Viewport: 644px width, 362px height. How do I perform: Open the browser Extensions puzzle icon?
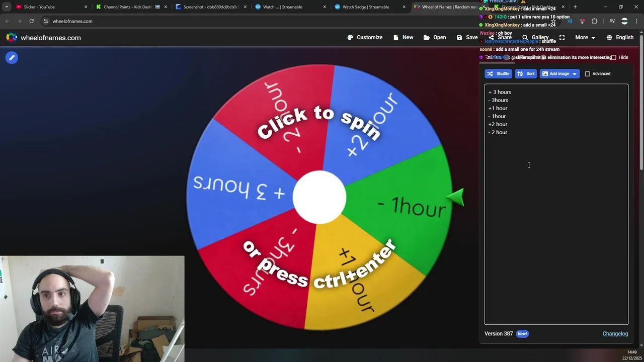[595, 21]
